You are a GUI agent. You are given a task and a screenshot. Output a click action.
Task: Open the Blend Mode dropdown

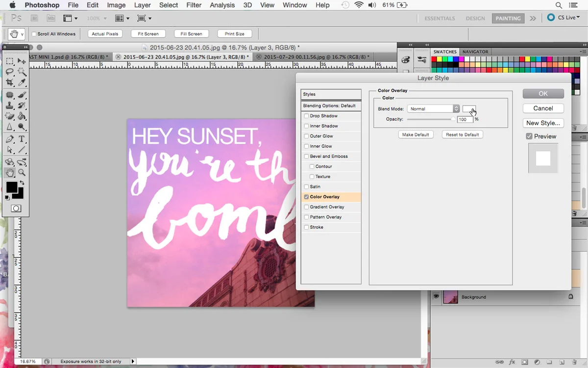433,109
